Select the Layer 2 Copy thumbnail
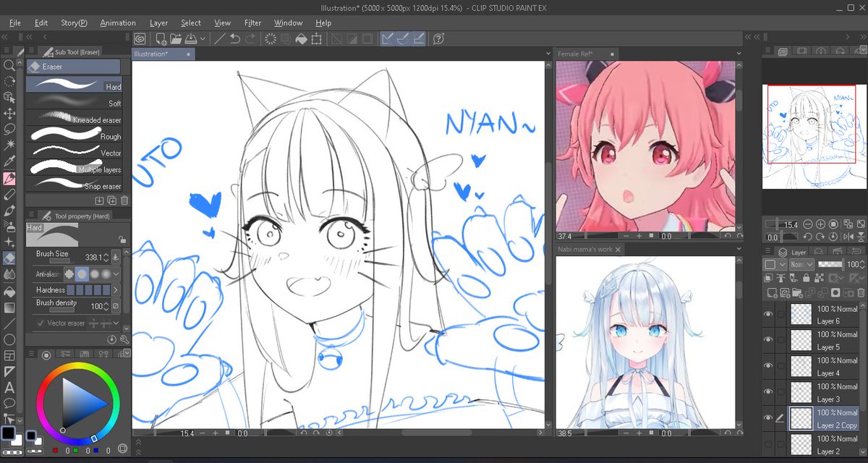This screenshot has width=868, height=463. (x=801, y=418)
